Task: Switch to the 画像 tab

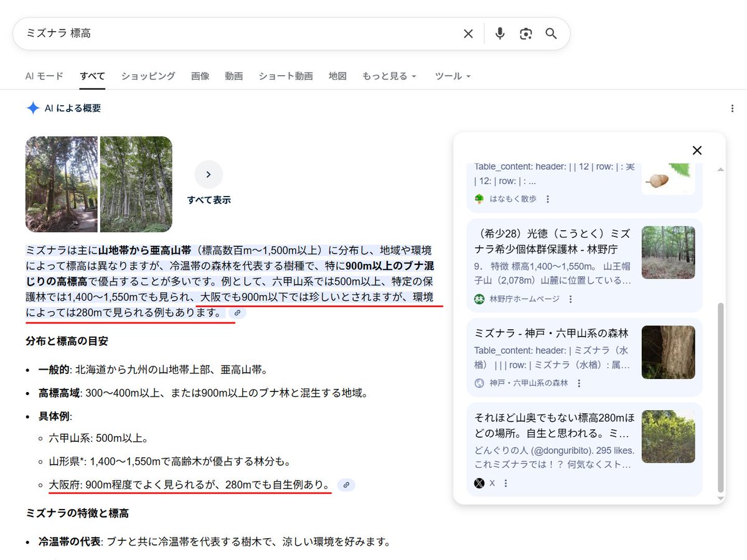Action: pyautogui.click(x=200, y=76)
